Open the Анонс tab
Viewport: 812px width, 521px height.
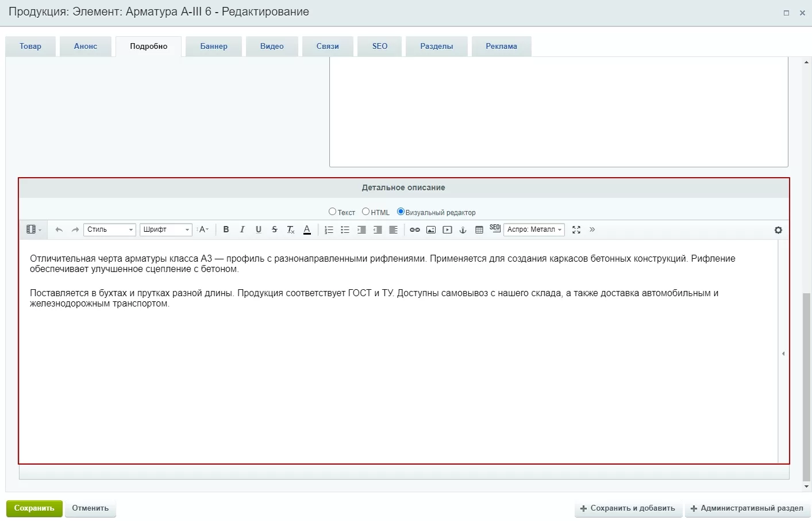[x=86, y=46]
